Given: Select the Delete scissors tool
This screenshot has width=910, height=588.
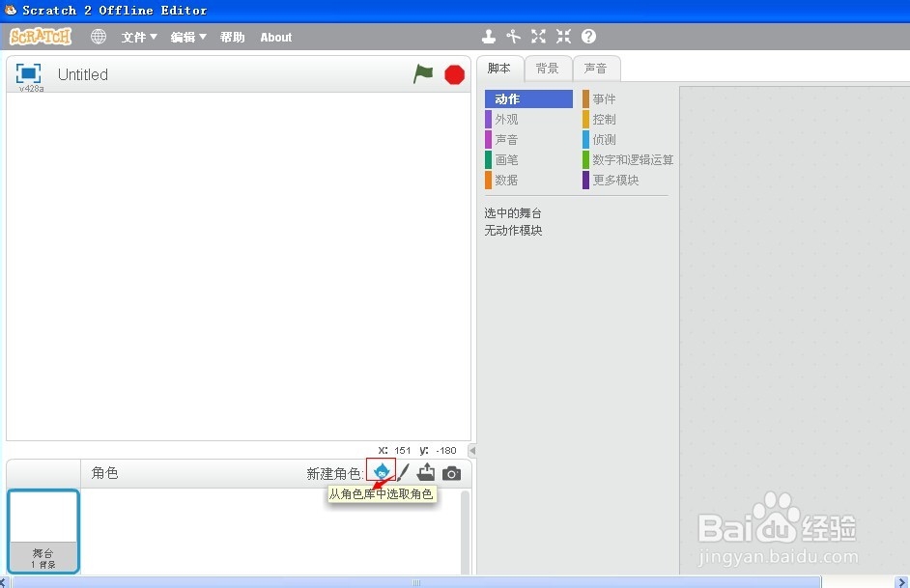Looking at the screenshot, I should click(513, 37).
